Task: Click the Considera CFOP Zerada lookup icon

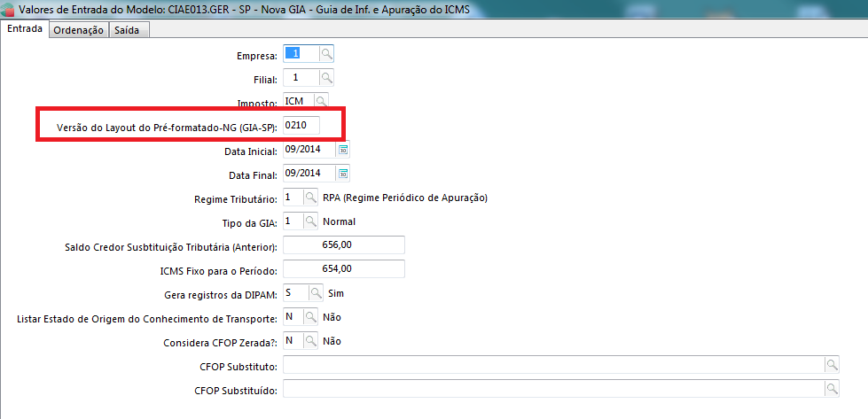Action: (x=310, y=340)
